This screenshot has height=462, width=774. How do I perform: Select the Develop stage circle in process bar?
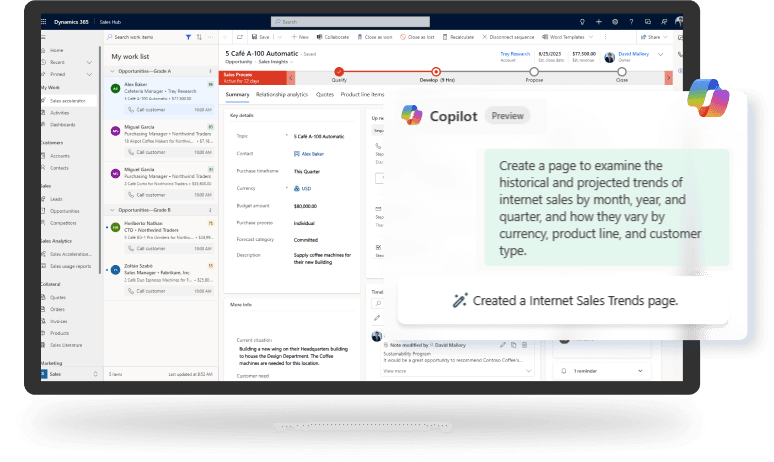436,71
